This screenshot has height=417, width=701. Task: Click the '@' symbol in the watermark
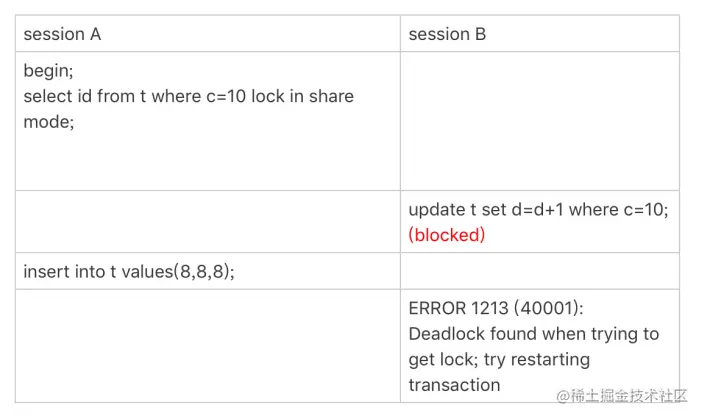tap(563, 397)
